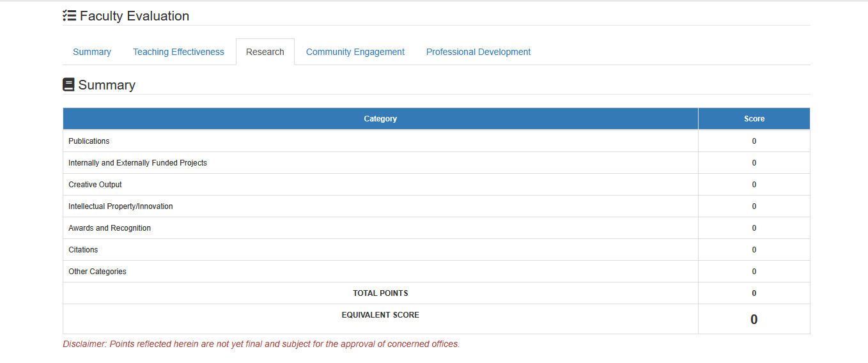Screen dimensions: 868x363
Task: Click score value for Internally and Externally Funded Projects
Action: point(754,163)
